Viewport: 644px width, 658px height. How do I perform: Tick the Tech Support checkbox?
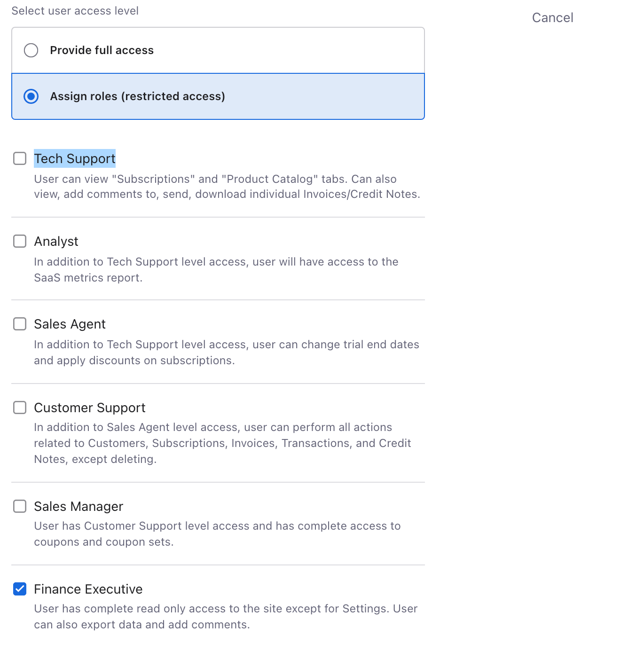coord(20,159)
